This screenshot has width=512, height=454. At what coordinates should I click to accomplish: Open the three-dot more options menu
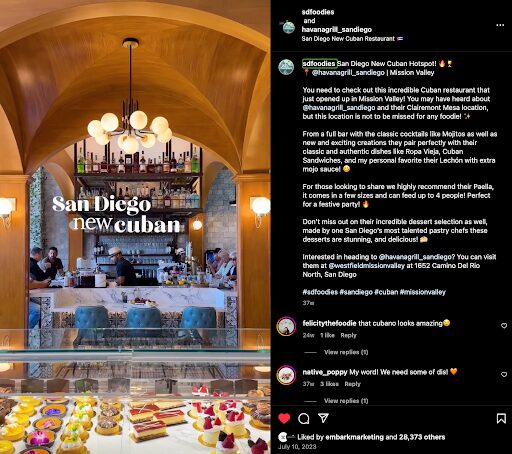coord(500,25)
